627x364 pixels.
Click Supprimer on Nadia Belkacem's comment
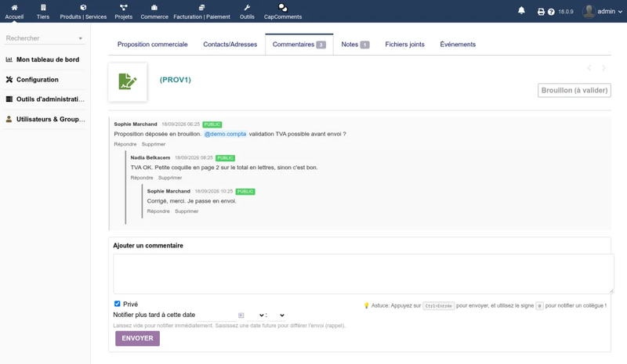[170, 178]
